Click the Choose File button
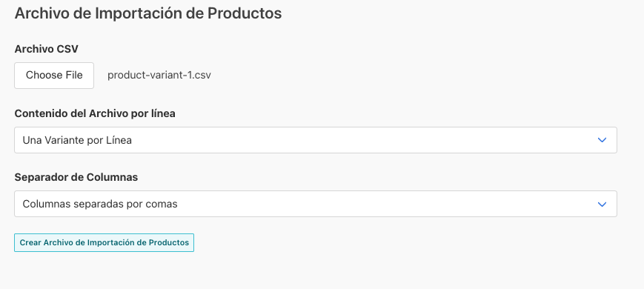This screenshot has width=644, height=289. (54, 76)
